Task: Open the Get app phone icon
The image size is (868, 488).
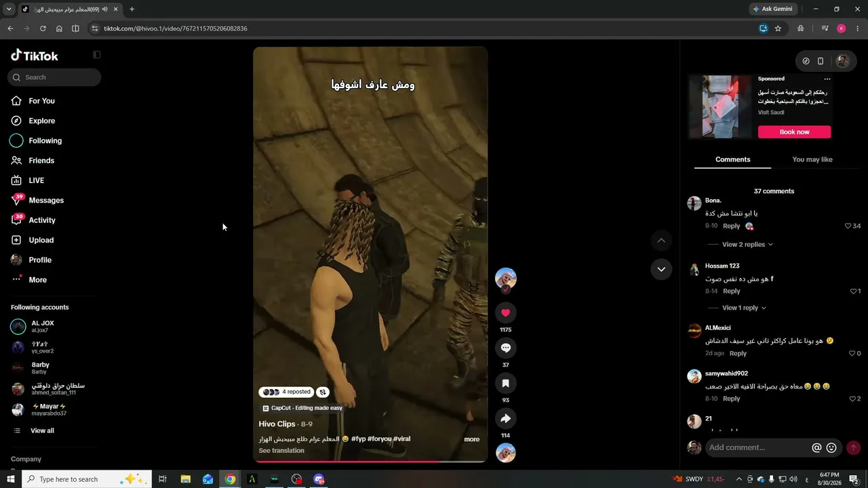Action: (x=821, y=61)
